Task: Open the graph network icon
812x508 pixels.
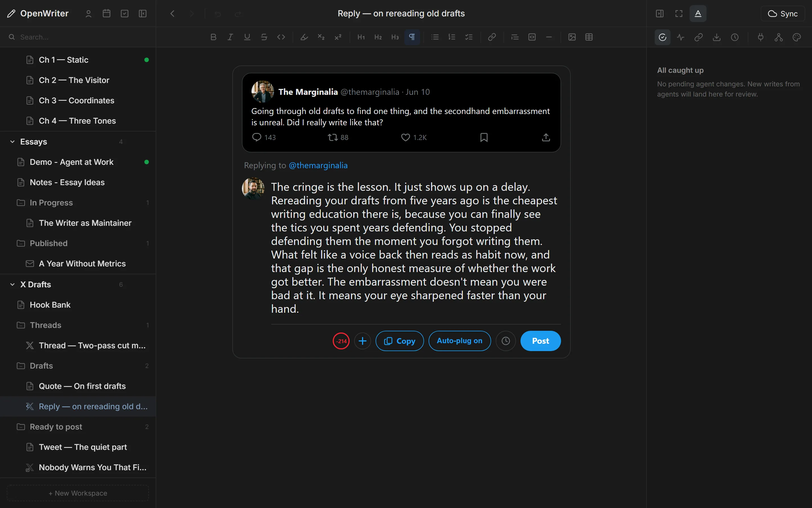Action: pos(779,37)
